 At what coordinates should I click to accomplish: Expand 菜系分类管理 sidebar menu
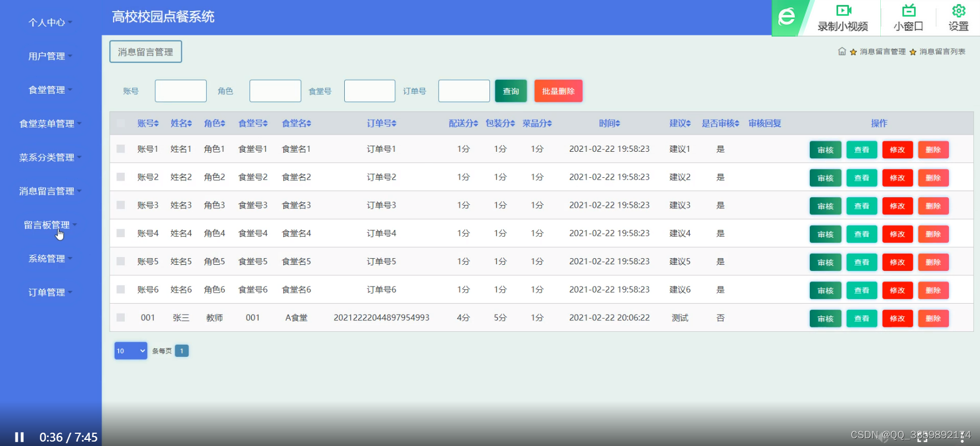point(50,157)
